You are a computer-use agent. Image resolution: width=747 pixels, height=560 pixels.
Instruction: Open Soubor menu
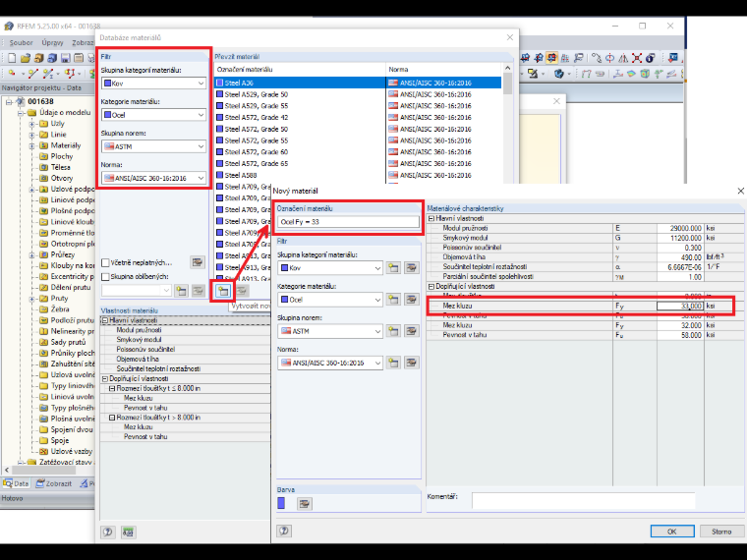pyautogui.click(x=21, y=43)
